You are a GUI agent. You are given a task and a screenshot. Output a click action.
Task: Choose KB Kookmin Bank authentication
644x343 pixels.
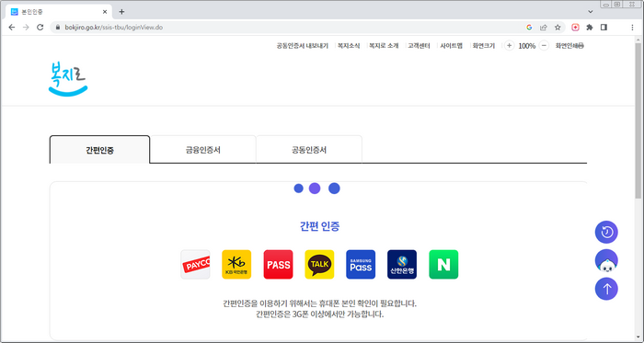pos(236,265)
